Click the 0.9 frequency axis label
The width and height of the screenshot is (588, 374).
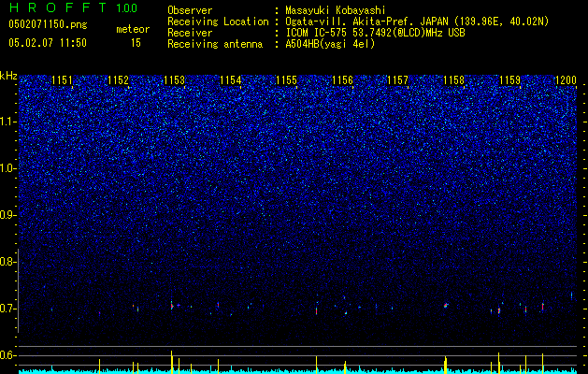point(8,215)
